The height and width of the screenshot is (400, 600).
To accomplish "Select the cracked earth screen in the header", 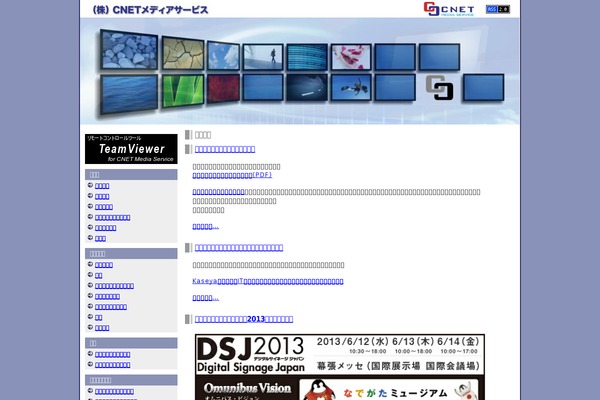I will click(183, 53).
